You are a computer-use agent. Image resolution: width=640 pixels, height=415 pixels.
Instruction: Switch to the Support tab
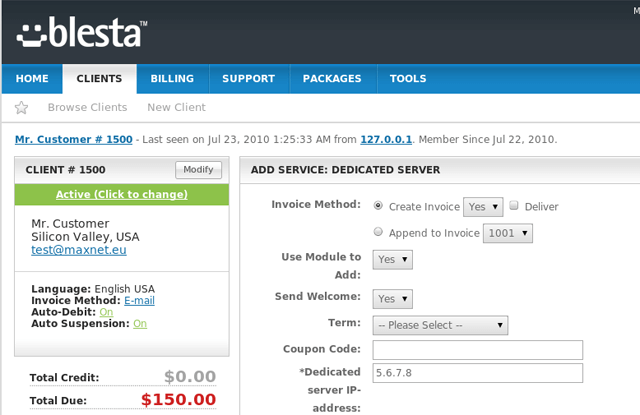pos(248,79)
